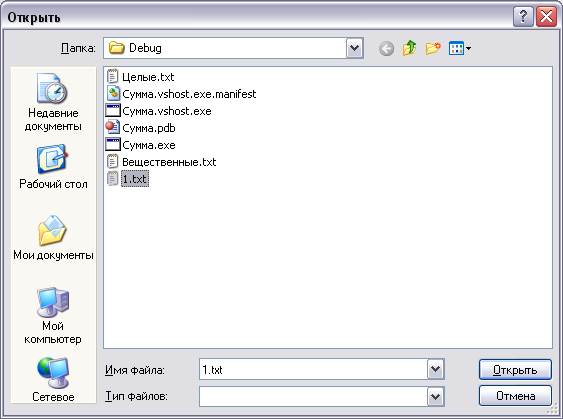Image resolution: width=563 pixels, height=419 pixels.
Task: Click the icon of Вещественные.txt
Action: click(x=112, y=162)
